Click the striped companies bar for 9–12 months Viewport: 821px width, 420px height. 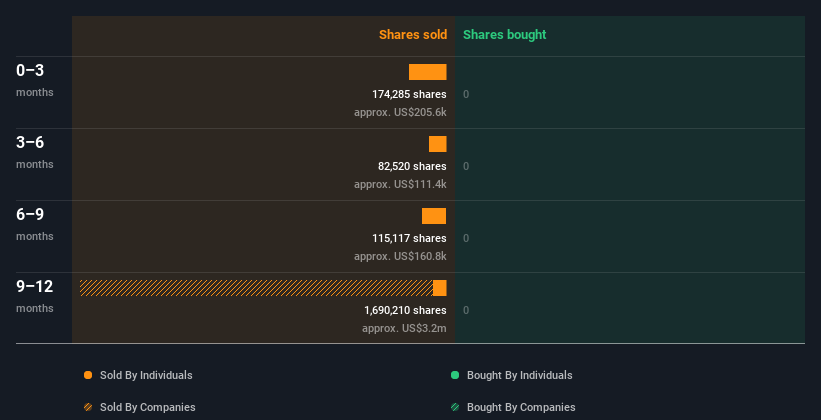click(257, 288)
